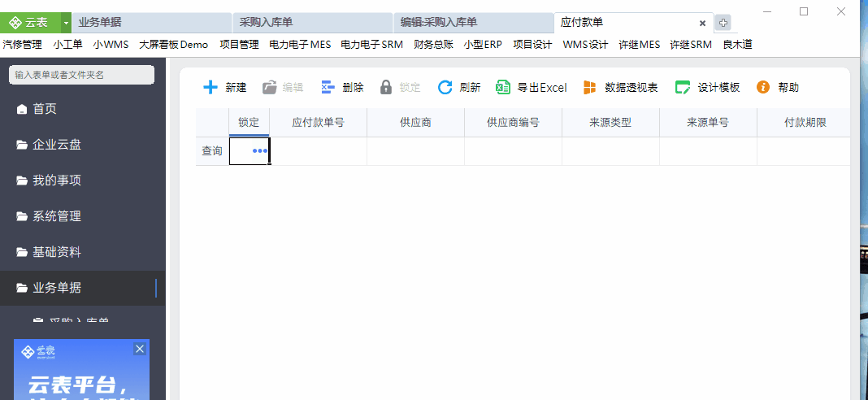868x400 pixels.
Task: Open the 小工单 menu
Action: 67,45
